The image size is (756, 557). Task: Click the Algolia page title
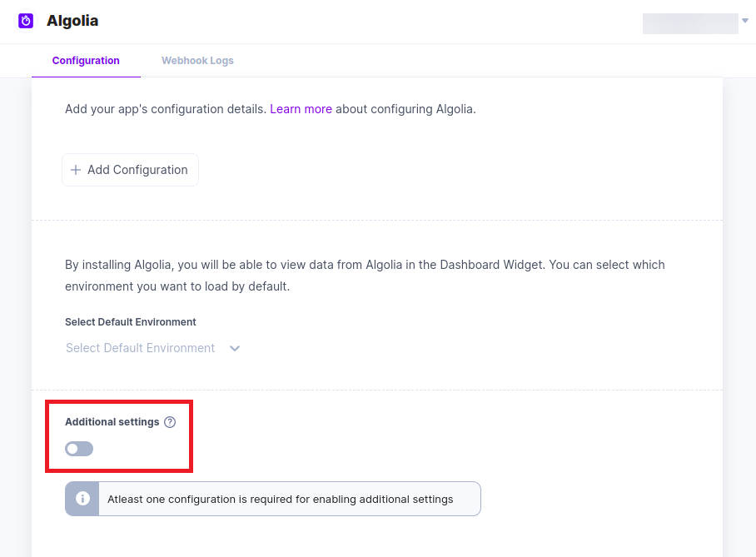tap(72, 21)
